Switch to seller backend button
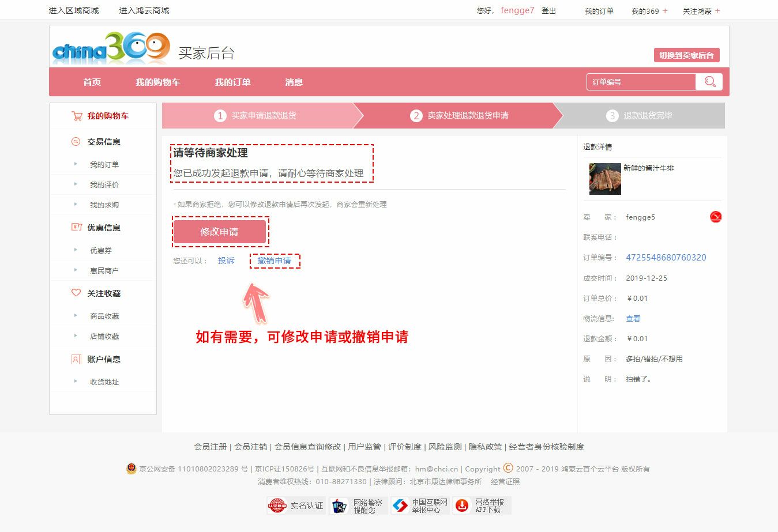The width and height of the screenshot is (778, 532). tap(686, 55)
